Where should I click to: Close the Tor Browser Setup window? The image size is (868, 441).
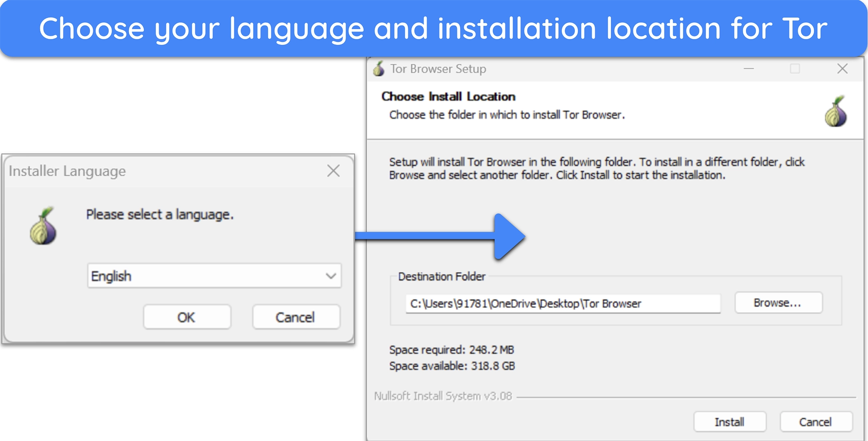click(842, 69)
